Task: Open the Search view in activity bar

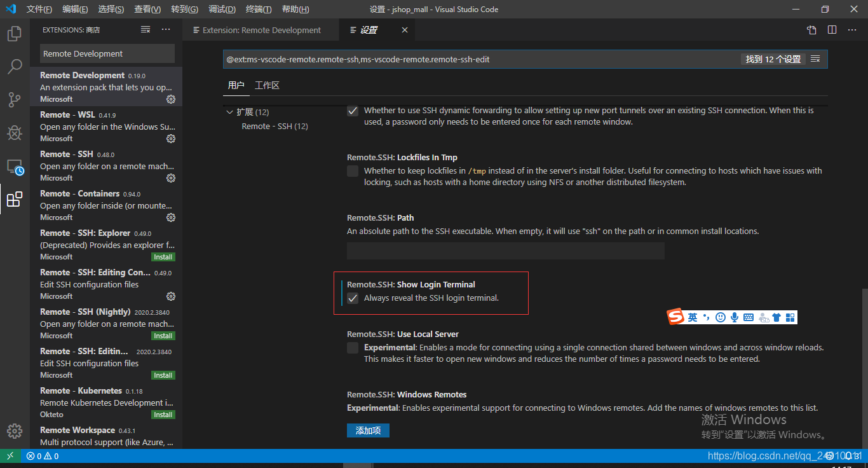Action: click(x=14, y=67)
